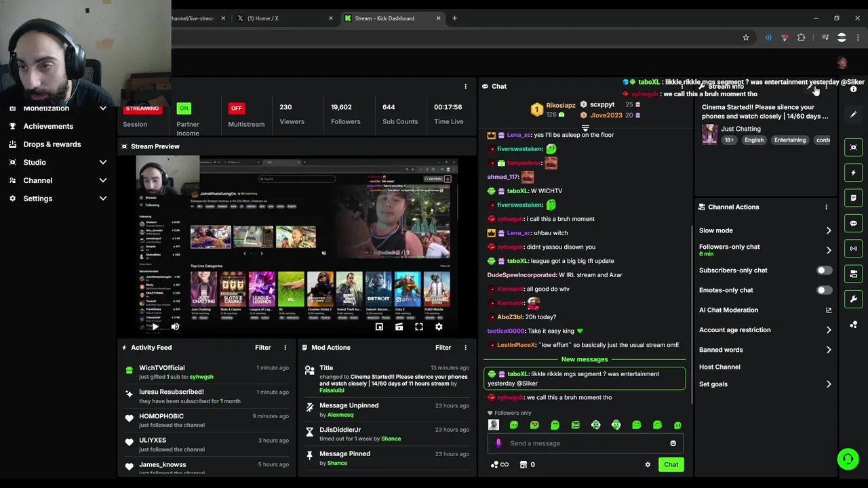Image resolution: width=868 pixels, height=488 pixels.
Task: Open the chat shop icon
Action: coord(524,465)
